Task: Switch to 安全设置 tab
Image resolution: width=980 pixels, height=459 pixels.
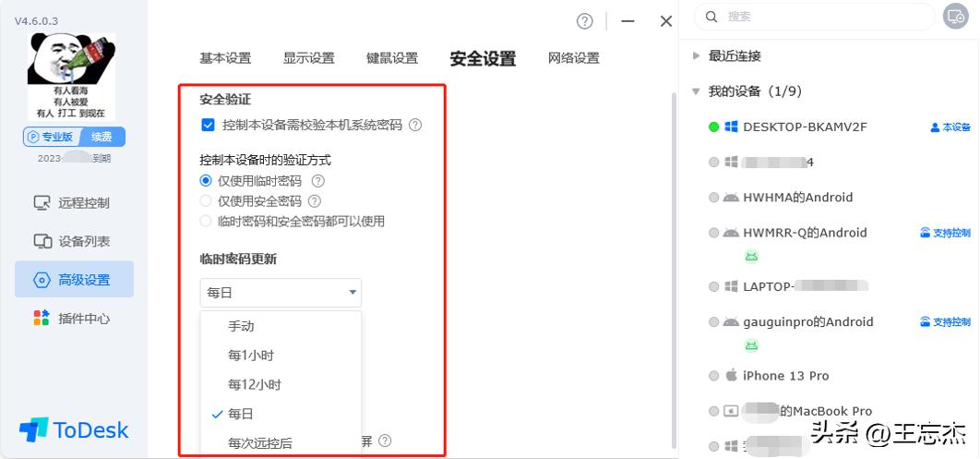Action: 484,59
